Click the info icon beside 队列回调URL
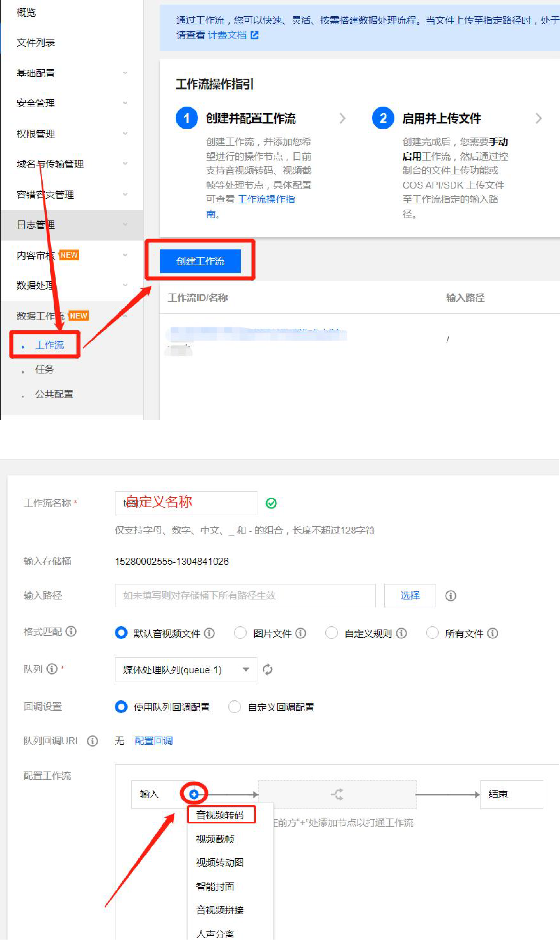This screenshot has height=940, width=560. [x=93, y=741]
